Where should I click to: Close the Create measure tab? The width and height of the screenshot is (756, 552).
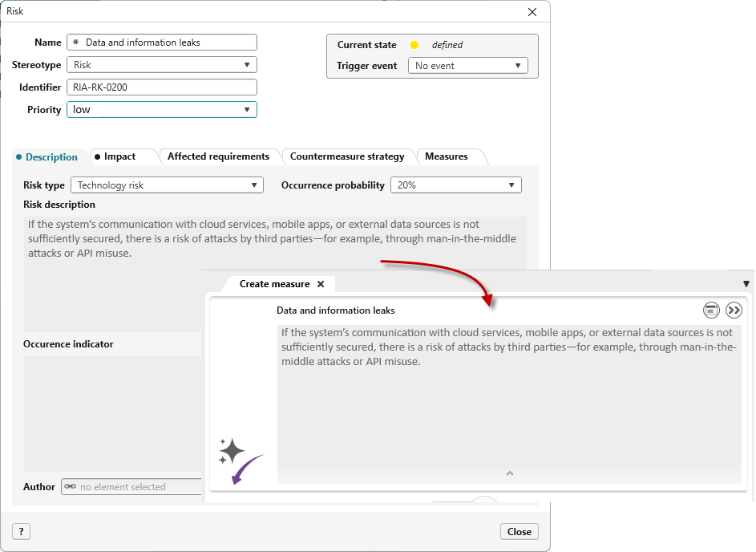click(x=321, y=284)
